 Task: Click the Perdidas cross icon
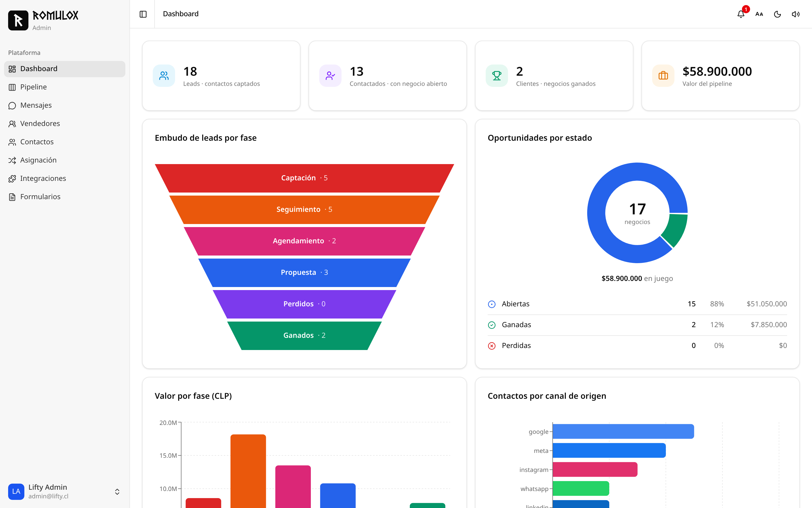[492, 346]
